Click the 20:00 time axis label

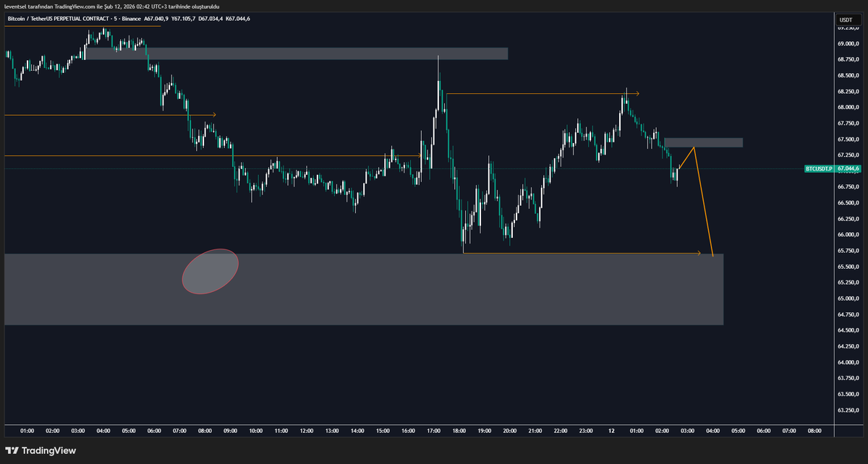pyautogui.click(x=509, y=431)
